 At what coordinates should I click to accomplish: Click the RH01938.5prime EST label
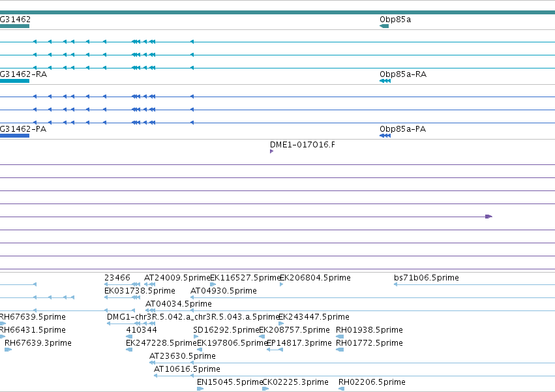point(369,330)
